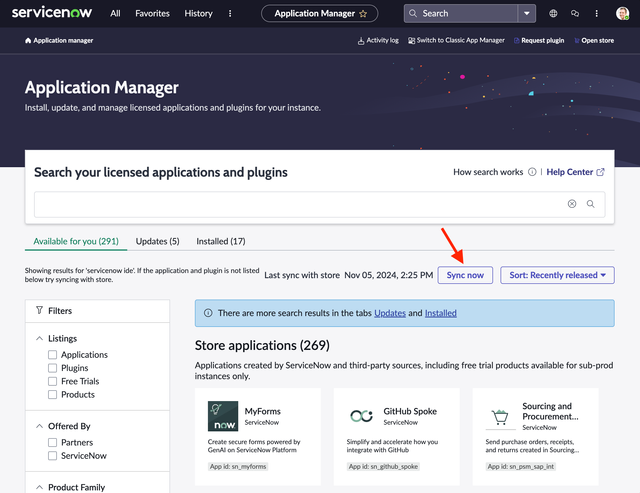Follow the Updates link in the banner

pyautogui.click(x=390, y=313)
